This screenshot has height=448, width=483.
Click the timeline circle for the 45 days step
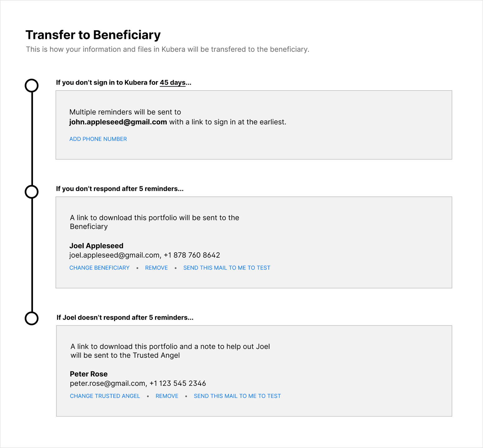tap(31, 86)
